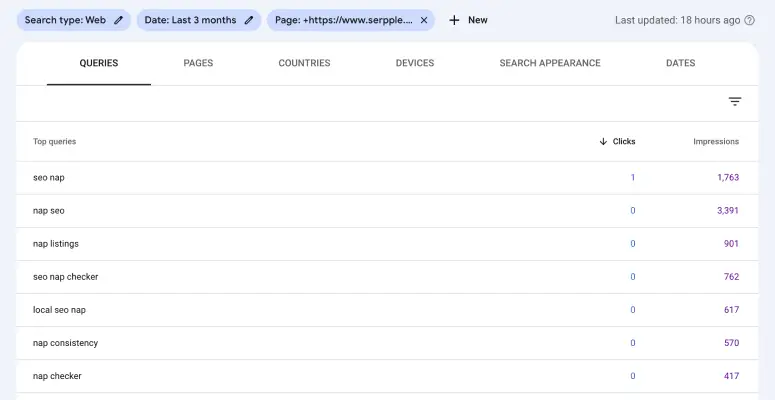The height and width of the screenshot is (400, 775).
Task: Click the clicks value 1 for seo nap
Action: tap(633, 178)
